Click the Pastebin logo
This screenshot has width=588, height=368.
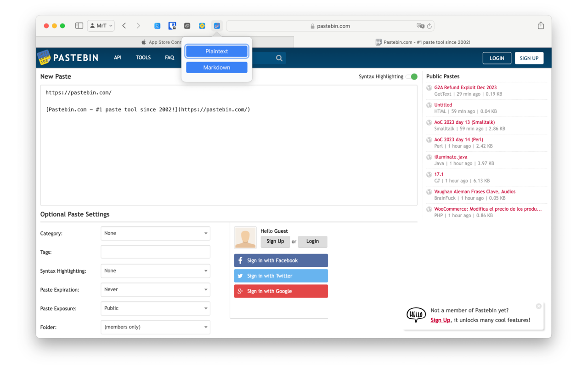68,57
